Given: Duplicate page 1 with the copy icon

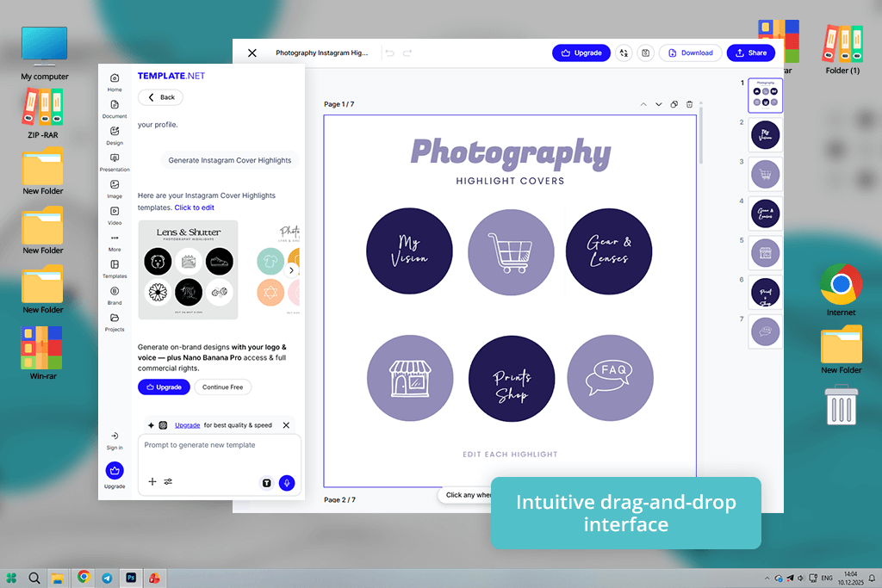Looking at the screenshot, I should [x=674, y=104].
